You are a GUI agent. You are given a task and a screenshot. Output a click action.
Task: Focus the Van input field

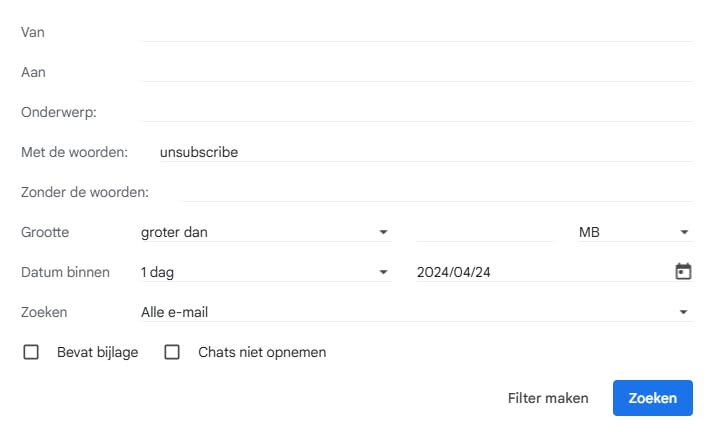(416, 32)
